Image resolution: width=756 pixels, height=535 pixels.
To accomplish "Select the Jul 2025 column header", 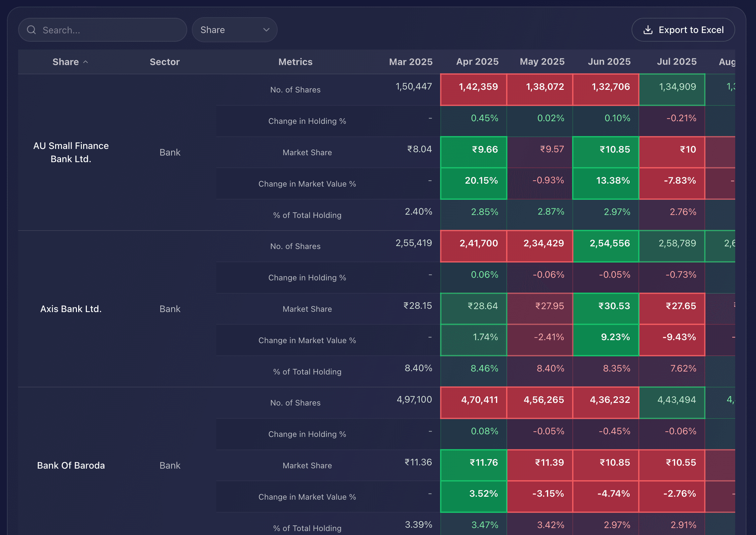I will point(676,62).
